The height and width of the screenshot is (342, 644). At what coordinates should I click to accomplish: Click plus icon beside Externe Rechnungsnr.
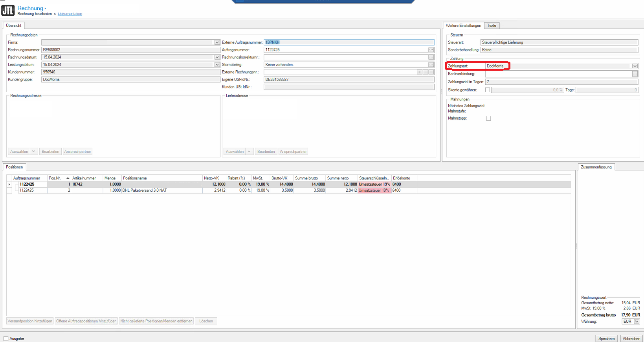tap(420, 72)
